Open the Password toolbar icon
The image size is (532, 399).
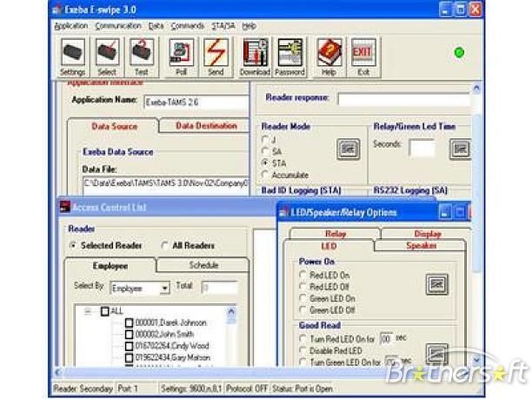(x=289, y=57)
